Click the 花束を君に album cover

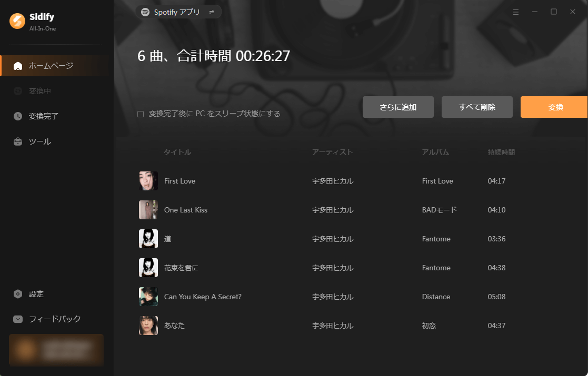coord(148,267)
